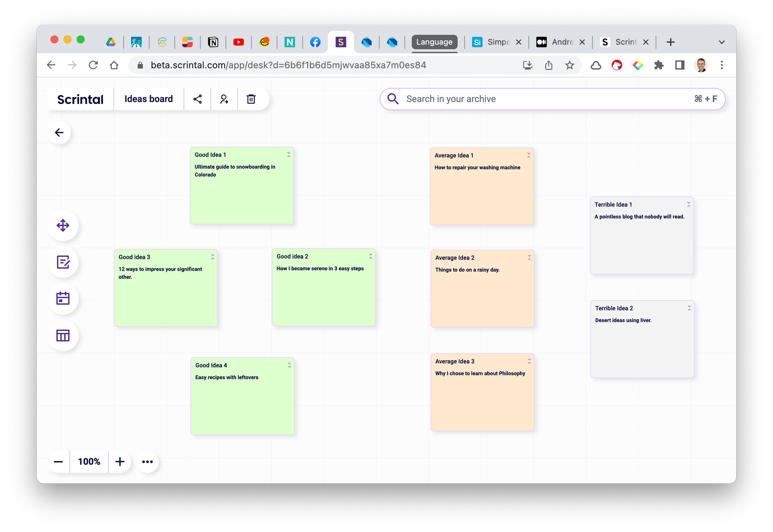
Task: Collapse the Good Idea 4 card
Action: (289, 365)
